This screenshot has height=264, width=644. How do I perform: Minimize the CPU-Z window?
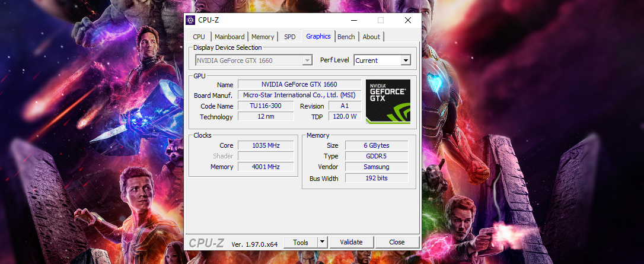click(353, 20)
